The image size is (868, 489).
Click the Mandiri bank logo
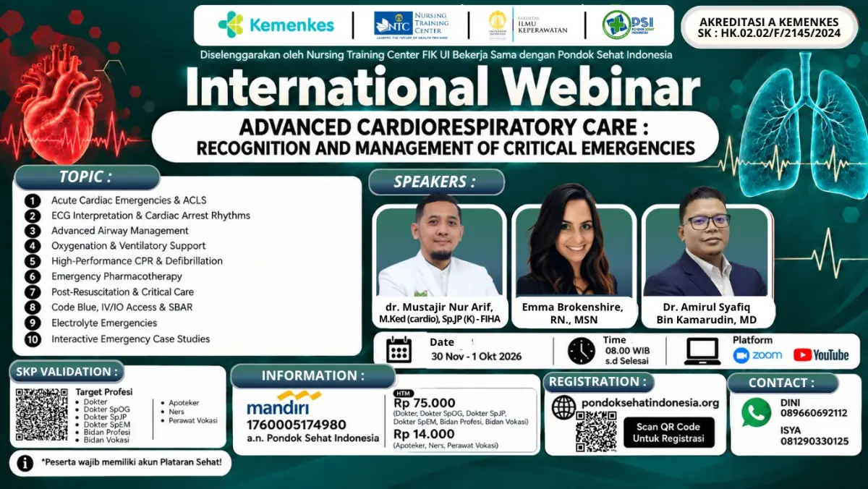pos(284,403)
